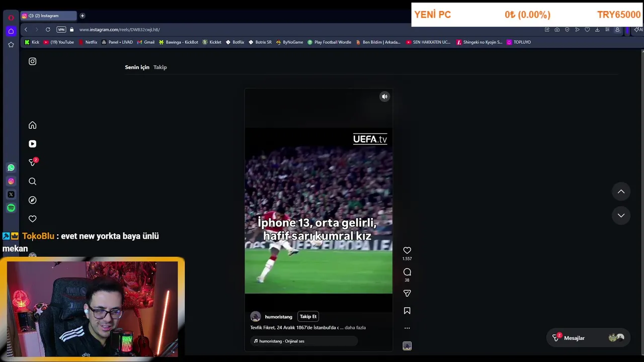Open the ByNoGame bookmark

pos(289,42)
